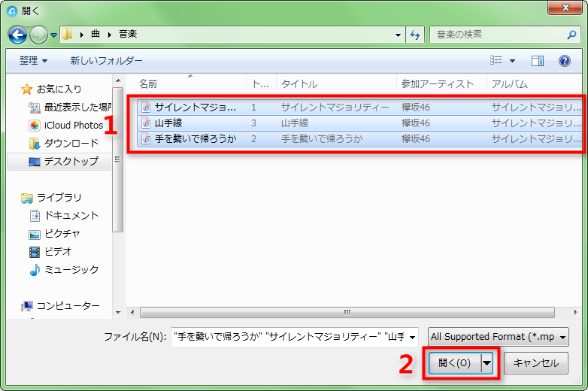Select the 手を繋いで帰ろうか file name
This screenshot has width=588, height=391.
click(195, 138)
